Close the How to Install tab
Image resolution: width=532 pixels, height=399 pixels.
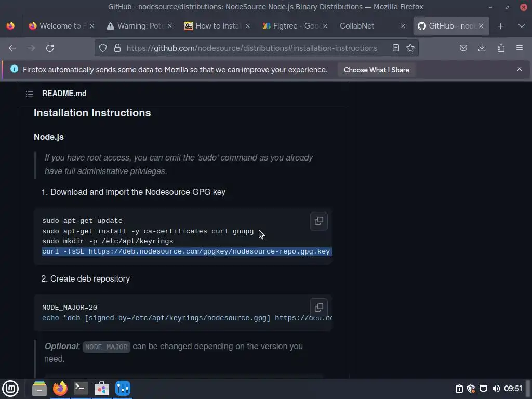click(248, 26)
